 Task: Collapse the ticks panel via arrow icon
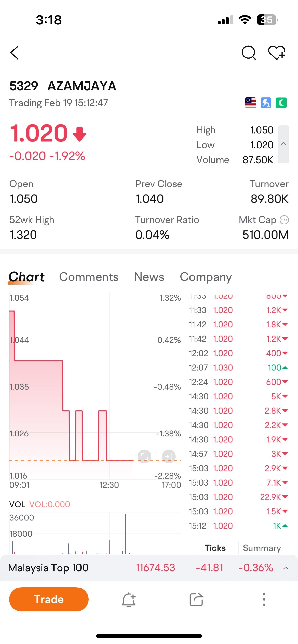[x=169, y=457]
